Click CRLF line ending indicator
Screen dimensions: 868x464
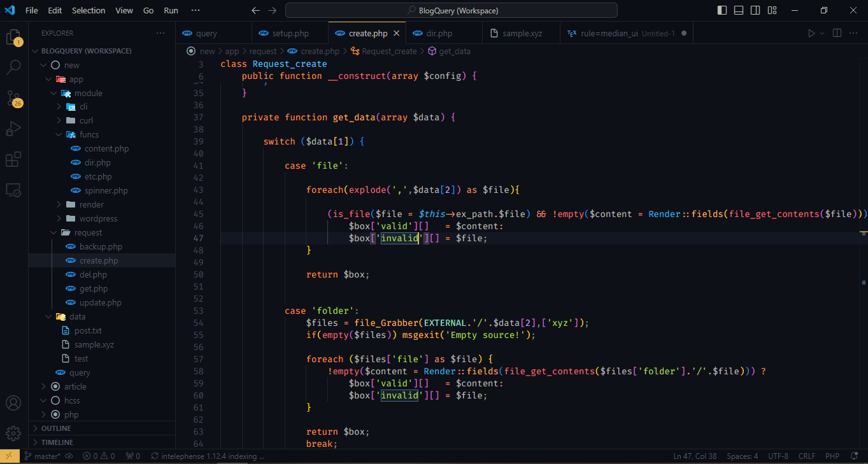(x=806, y=456)
